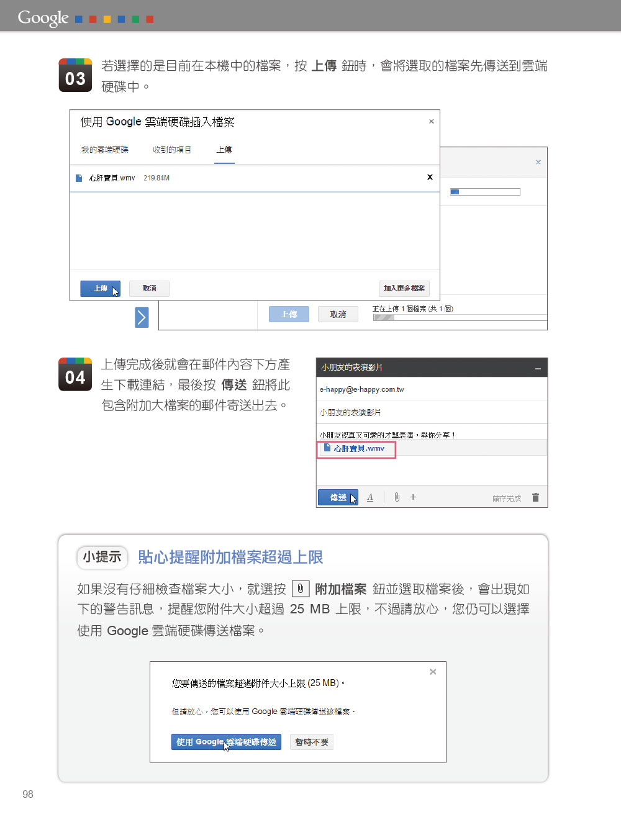Click 使用 Google 雲端硬碟傳送 button
621x840 pixels.
pos(226,742)
